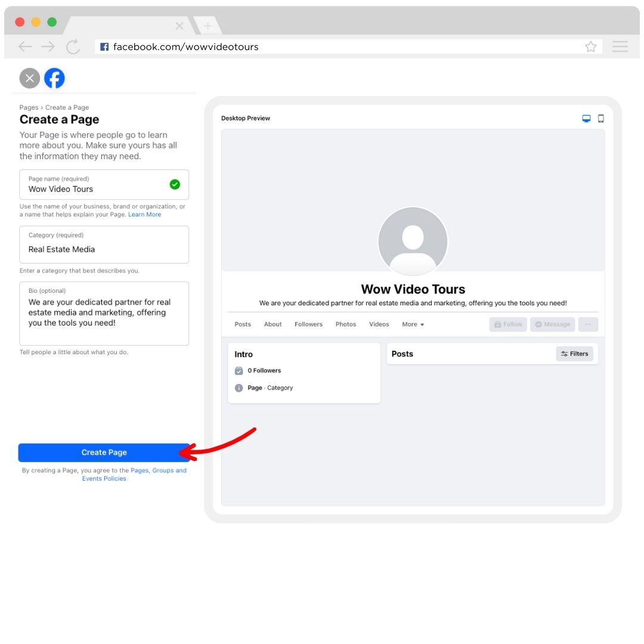Close the current browser tab

tap(179, 26)
